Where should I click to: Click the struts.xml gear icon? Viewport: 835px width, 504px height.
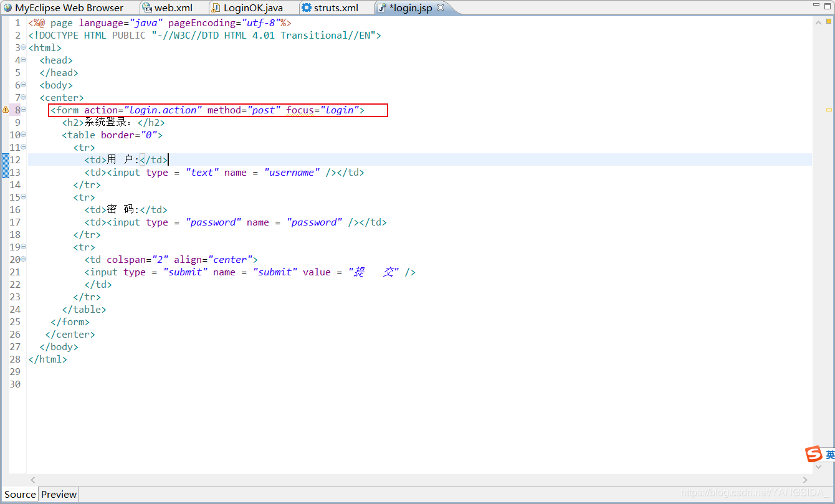[x=306, y=8]
